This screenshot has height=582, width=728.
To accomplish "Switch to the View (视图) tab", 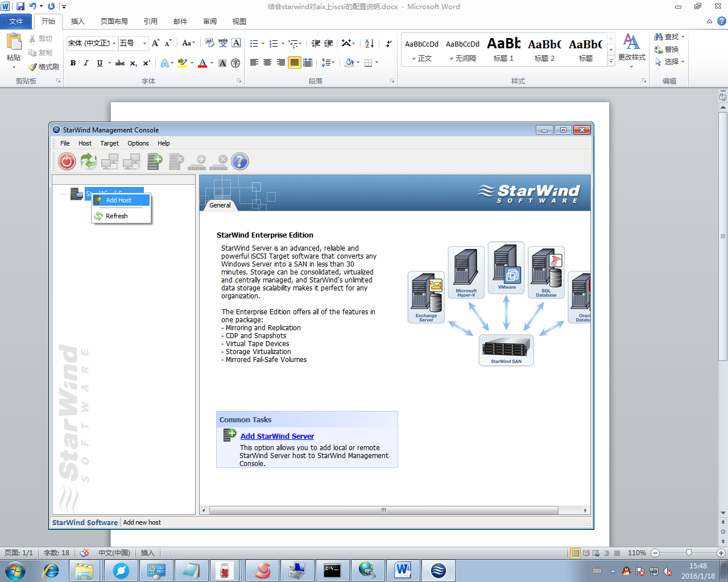I will (x=239, y=21).
